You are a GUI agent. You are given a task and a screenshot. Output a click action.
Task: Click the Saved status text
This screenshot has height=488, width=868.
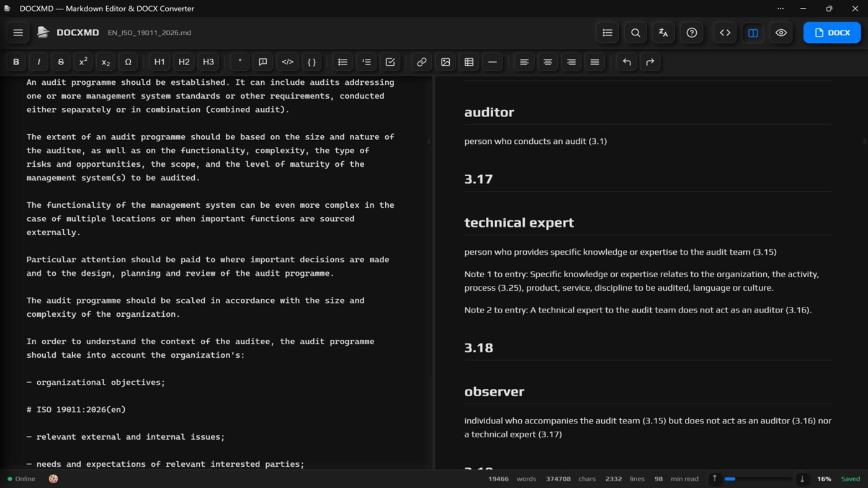click(x=851, y=479)
